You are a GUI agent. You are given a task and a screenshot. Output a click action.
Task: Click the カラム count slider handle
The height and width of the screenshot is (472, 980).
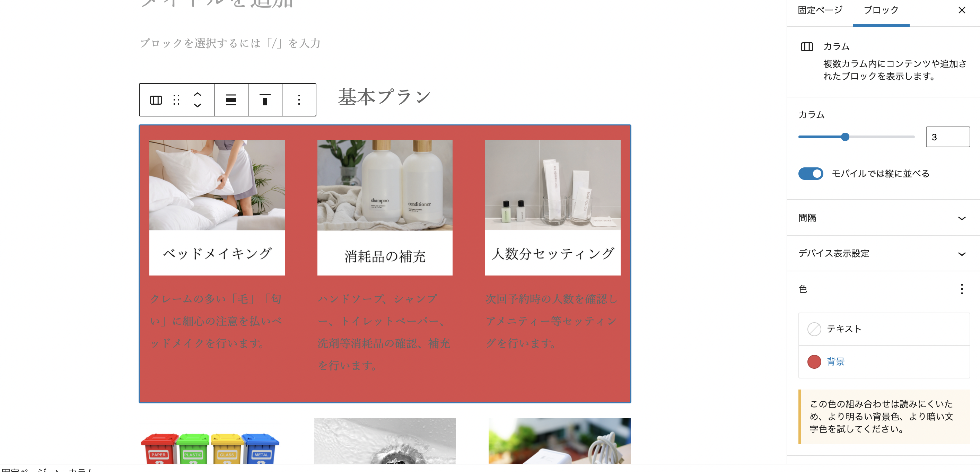845,137
